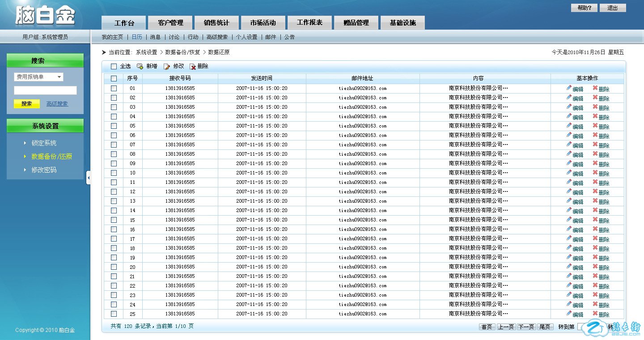The width and height of the screenshot is (644, 340).
Task: Check the checkbox for row 15
Action: coord(114,220)
